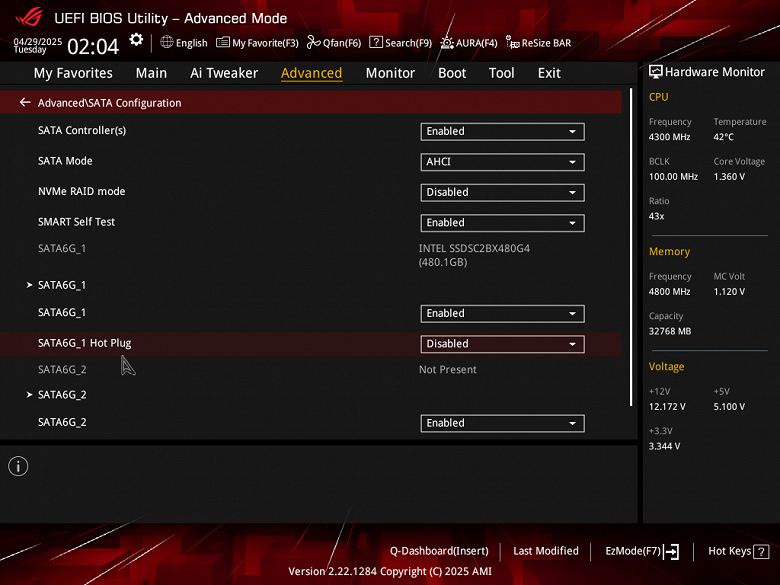This screenshot has width=780, height=585.
Task: Switch to the Main tab
Action: (151, 73)
